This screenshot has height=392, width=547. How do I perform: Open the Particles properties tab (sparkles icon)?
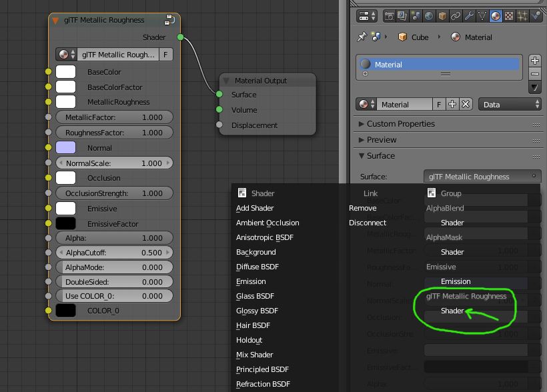(522, 16)
